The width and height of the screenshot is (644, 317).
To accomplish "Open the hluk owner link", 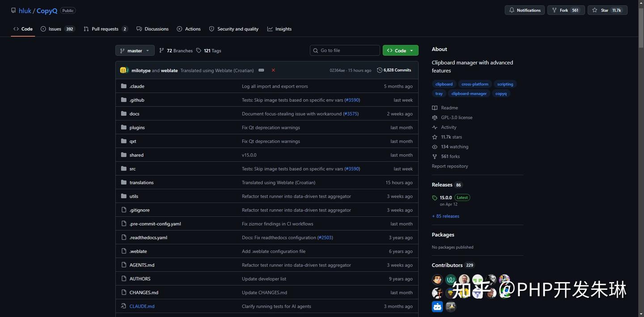I will 25,11.
